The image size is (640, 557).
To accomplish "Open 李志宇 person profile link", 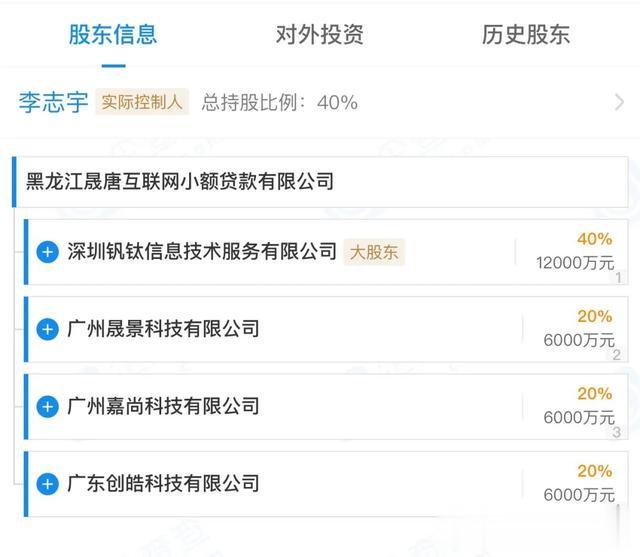I will coord(53,102).
